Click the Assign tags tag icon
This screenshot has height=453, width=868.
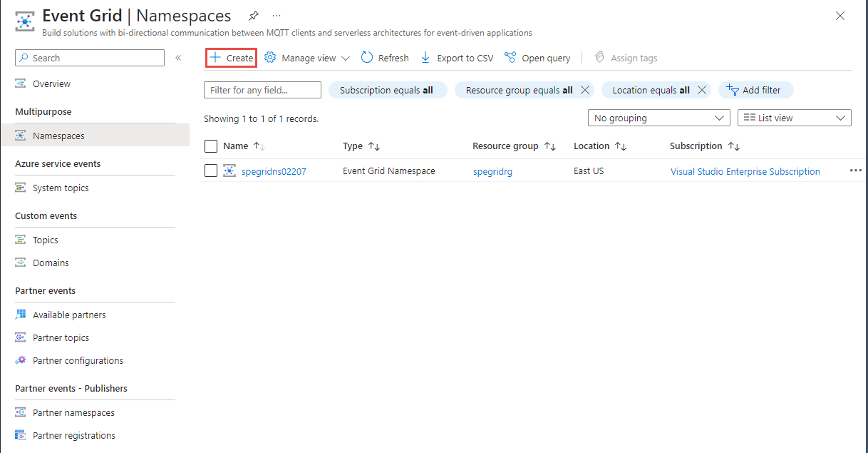pyautogui.click(x=599, y=58)
